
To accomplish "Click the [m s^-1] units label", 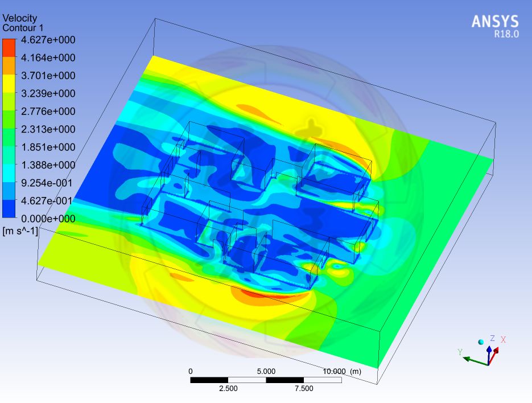I will pyautogui.click(x=20, y=231).
